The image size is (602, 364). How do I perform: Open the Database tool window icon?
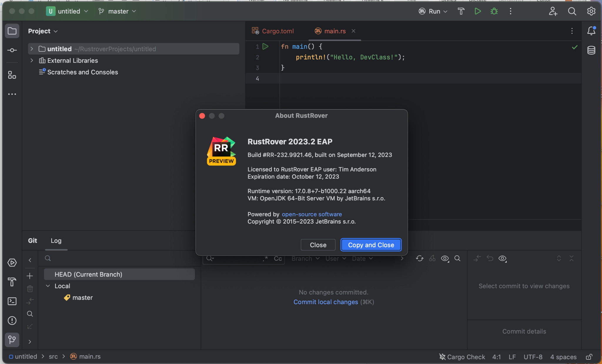591,50
